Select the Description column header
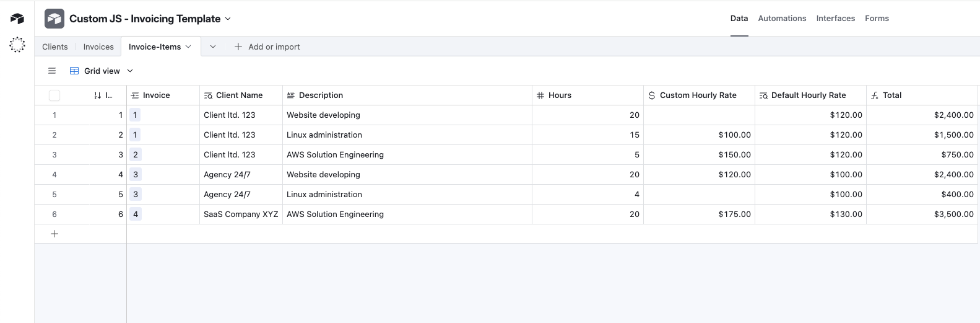Image resolution: width=980 pixels, height=323 pixels. (x=407, y=95)
